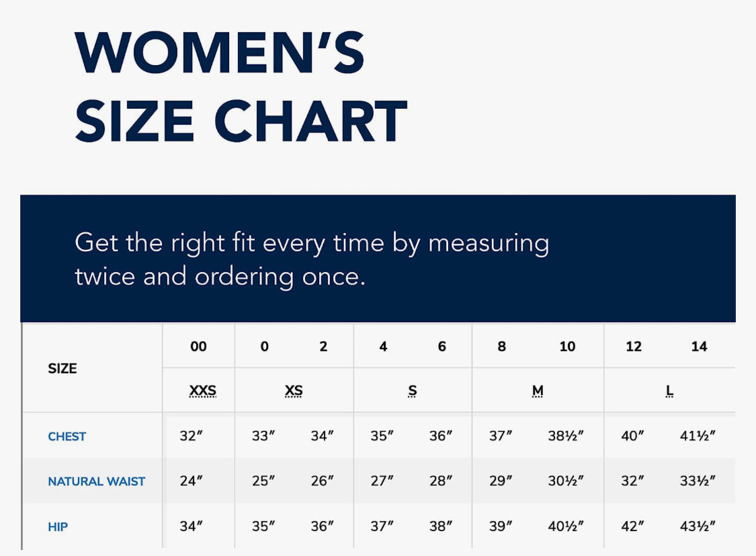Screen dimensions: 756x556
Task: Click the size 00 column header
Action: pos(198,346)
